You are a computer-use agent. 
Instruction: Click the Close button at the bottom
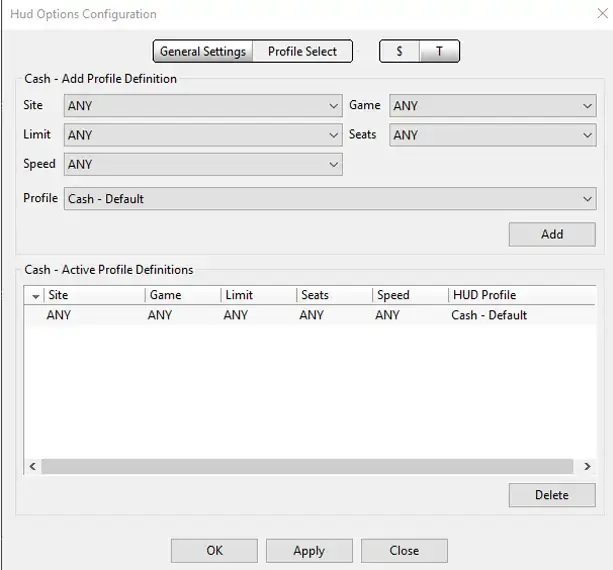(404, 550)
